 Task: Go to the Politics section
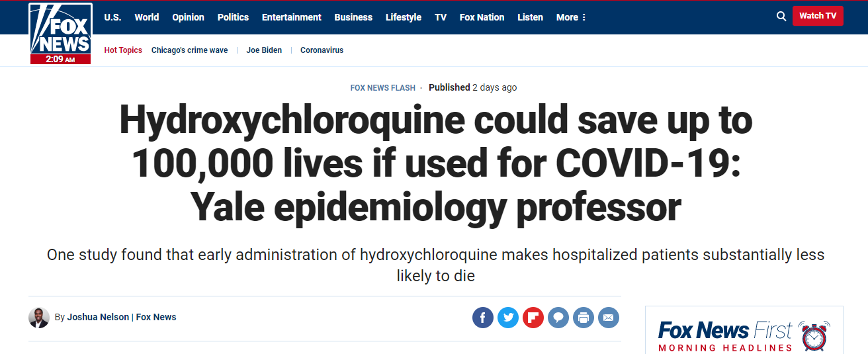(x=233, y=17)
